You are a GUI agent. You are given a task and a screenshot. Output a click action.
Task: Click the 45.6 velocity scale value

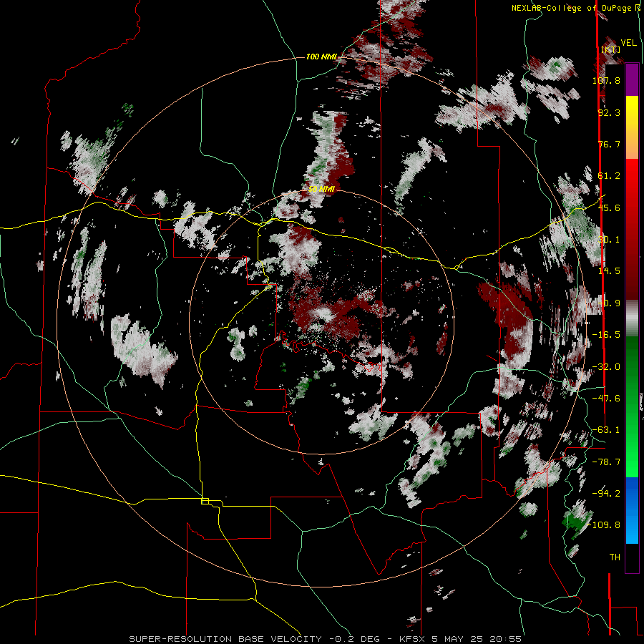click(x=609, y=208)
